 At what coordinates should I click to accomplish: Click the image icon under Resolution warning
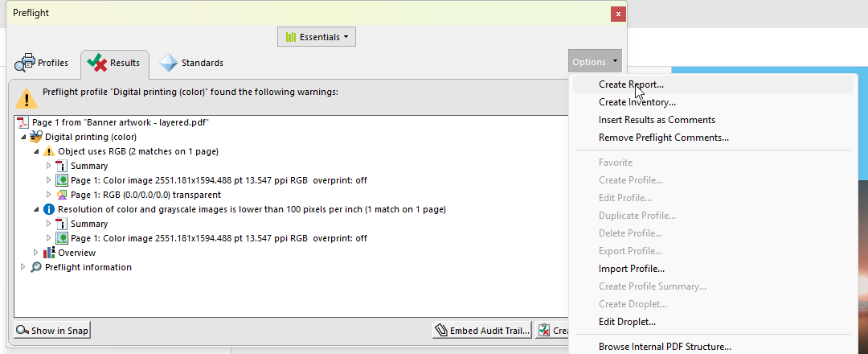[61, 238]
